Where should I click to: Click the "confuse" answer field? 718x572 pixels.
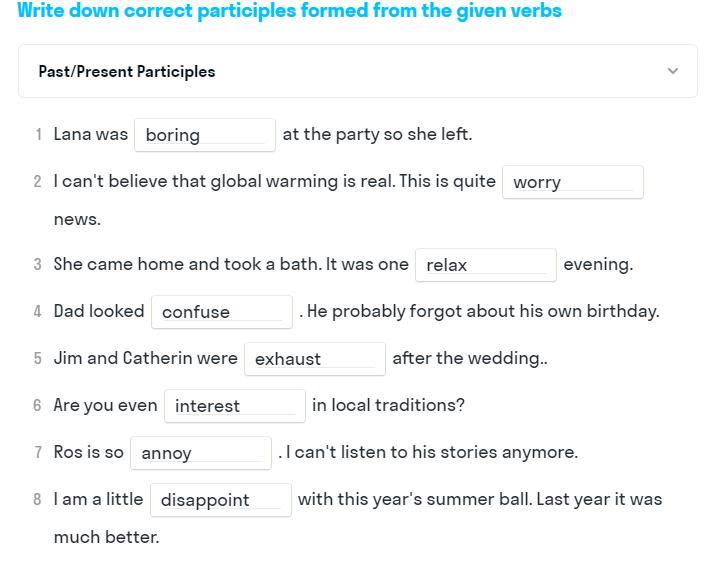221,312
